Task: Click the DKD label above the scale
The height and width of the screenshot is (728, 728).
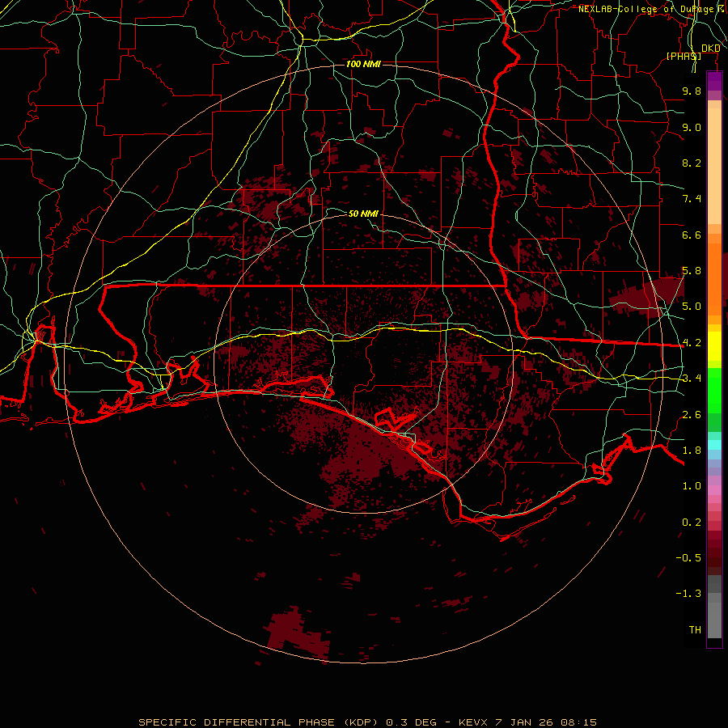Action: (710, 49)
